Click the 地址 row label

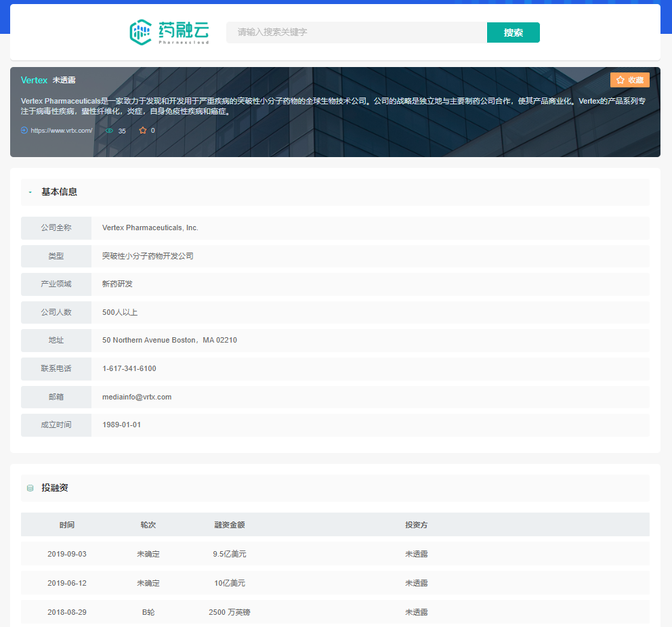56,340
